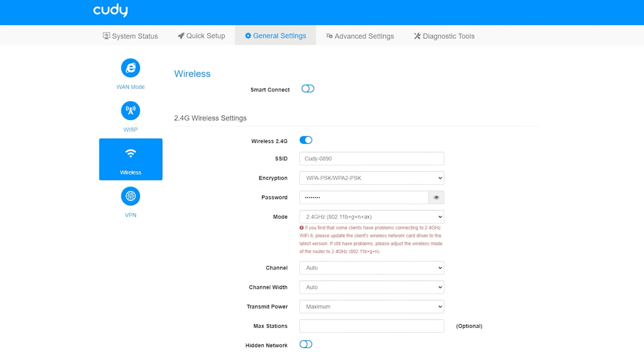Viewport: 644px width, 359px height.
Task: Click the Diagnostic Tools wrench icon
Action: click(x=417, y=36)
